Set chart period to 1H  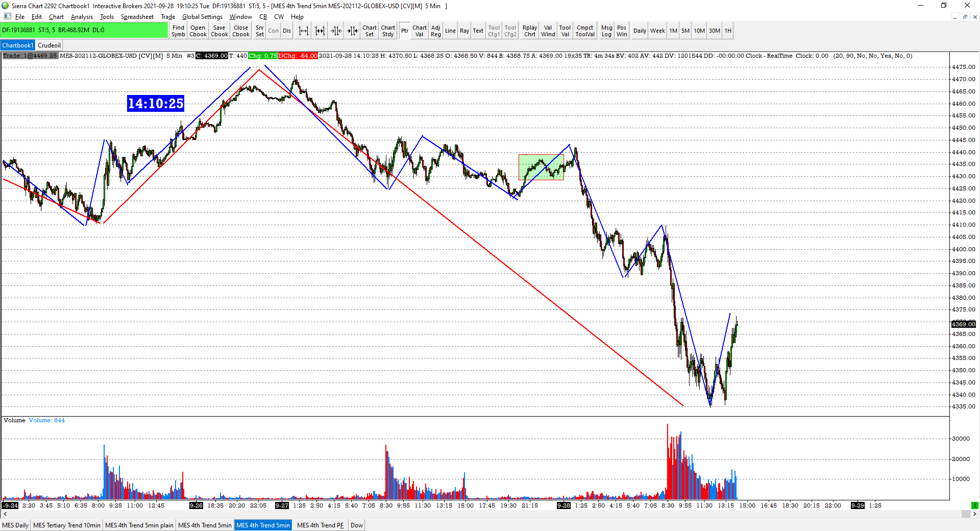point(728,31)
